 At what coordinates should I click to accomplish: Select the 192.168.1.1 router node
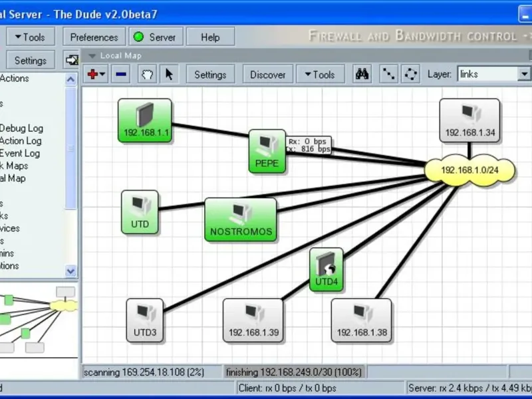pyautogui.click(x=145, y=121)
